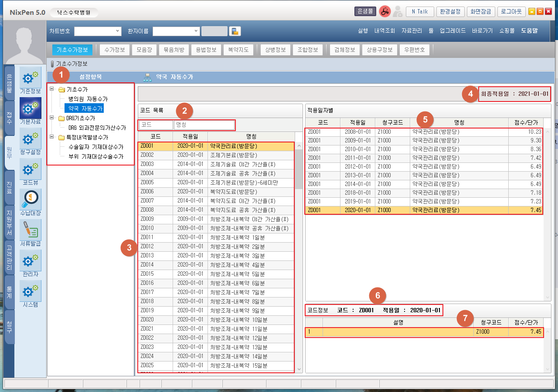The height and width of the screenshot is (392, 558).
Task: Collapse the 기초수가 tree folder
Action: pos(52,89)
